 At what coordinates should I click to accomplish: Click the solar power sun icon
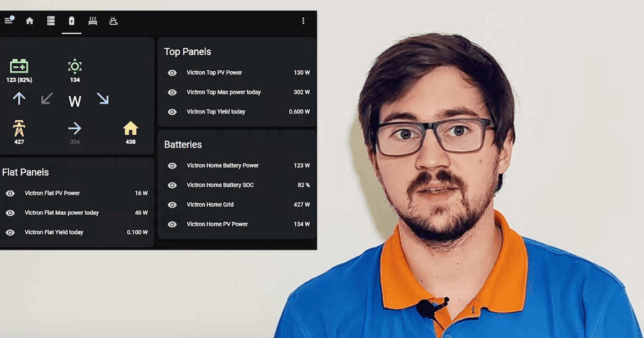[75, 67]
